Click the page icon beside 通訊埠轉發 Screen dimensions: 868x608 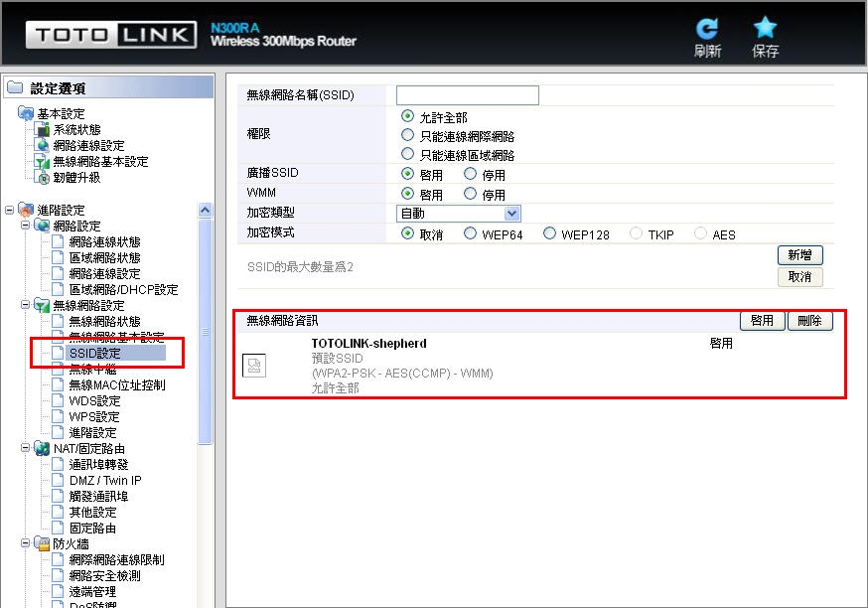click(58, 464)
